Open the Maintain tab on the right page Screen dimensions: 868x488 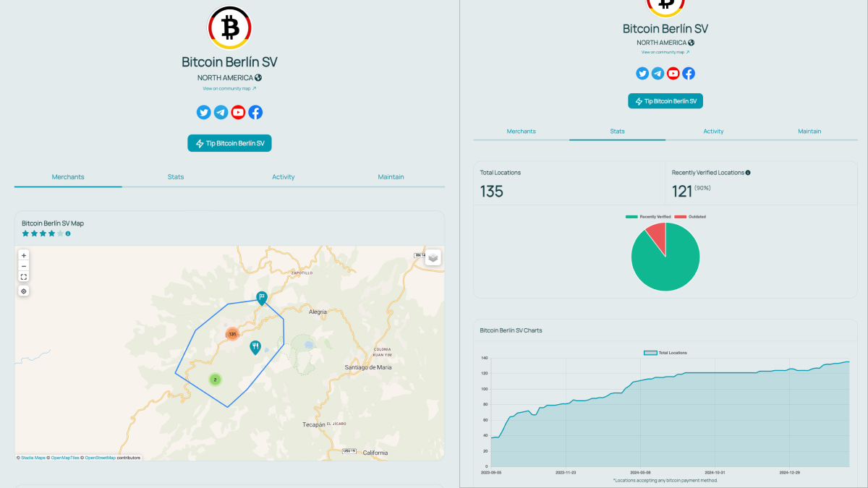pos(809,132)
